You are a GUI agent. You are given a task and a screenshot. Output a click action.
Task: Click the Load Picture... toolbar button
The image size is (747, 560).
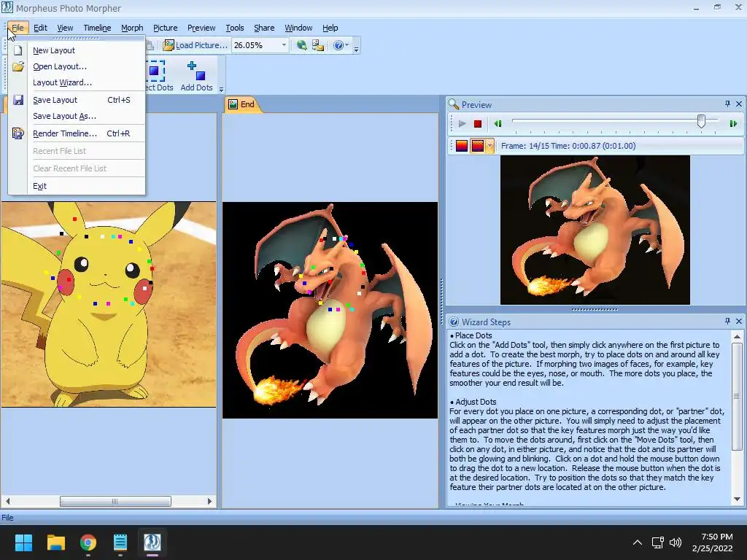pyautogui.click(x=196, y=45)
